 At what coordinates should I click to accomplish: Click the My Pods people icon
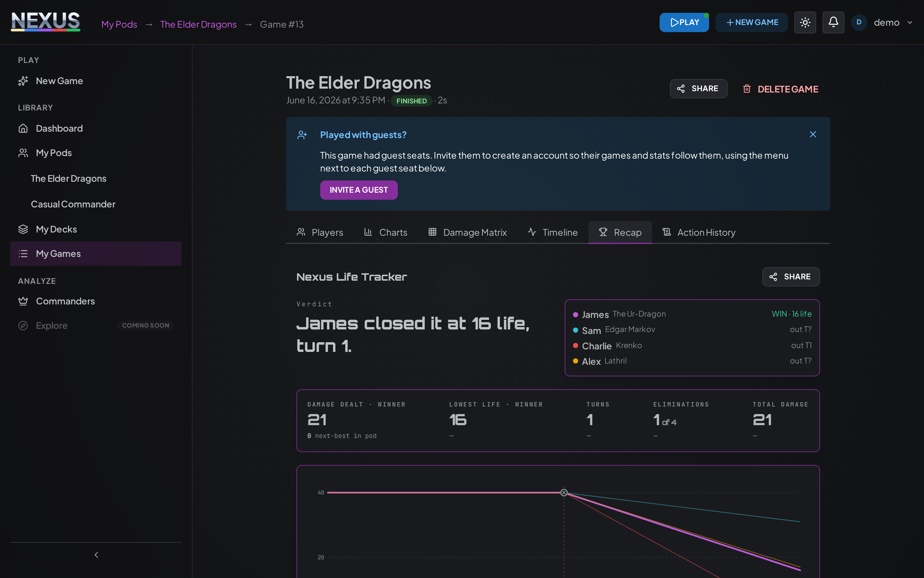click(x=23, y=153)
